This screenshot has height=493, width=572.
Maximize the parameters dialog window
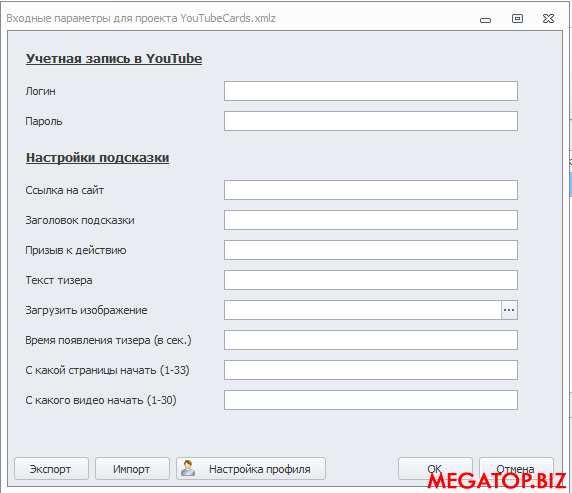(x=517, y=18)
